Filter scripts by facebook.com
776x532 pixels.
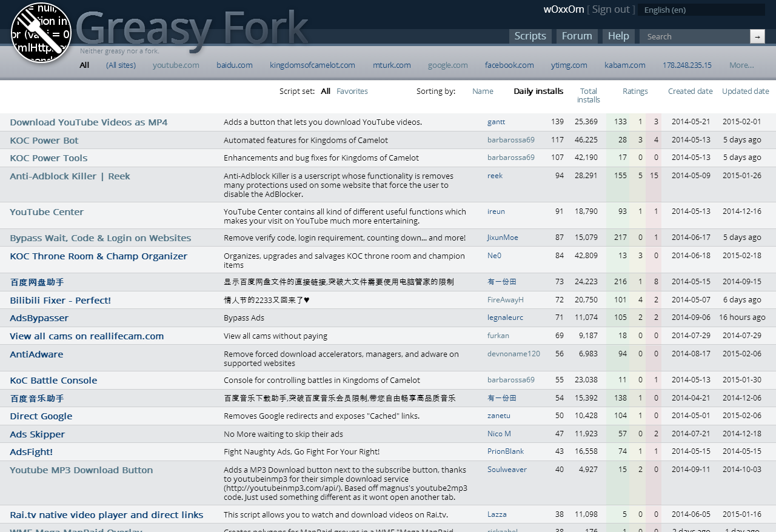point(509,65)
